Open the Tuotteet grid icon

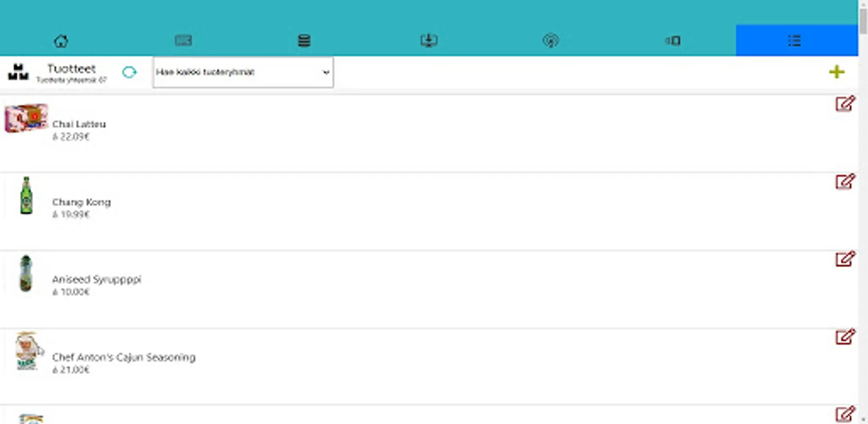tap(17, 72)
